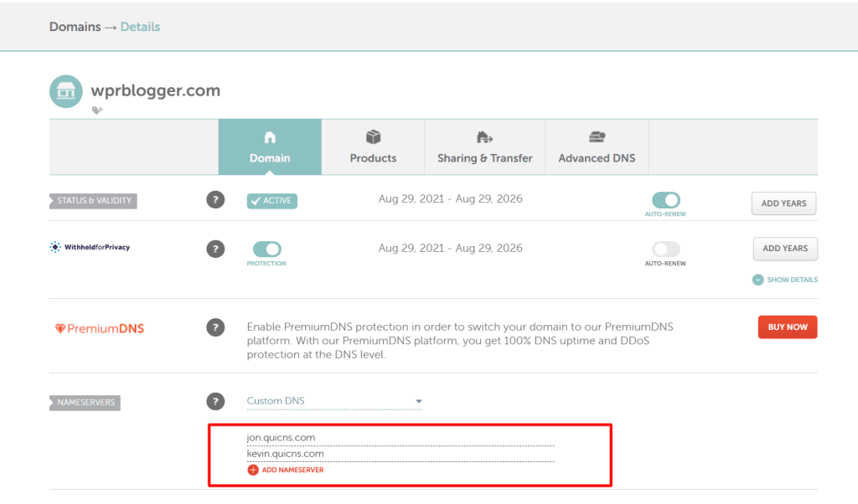Open the Sharing & Transfer tab

tap(484, 147)
